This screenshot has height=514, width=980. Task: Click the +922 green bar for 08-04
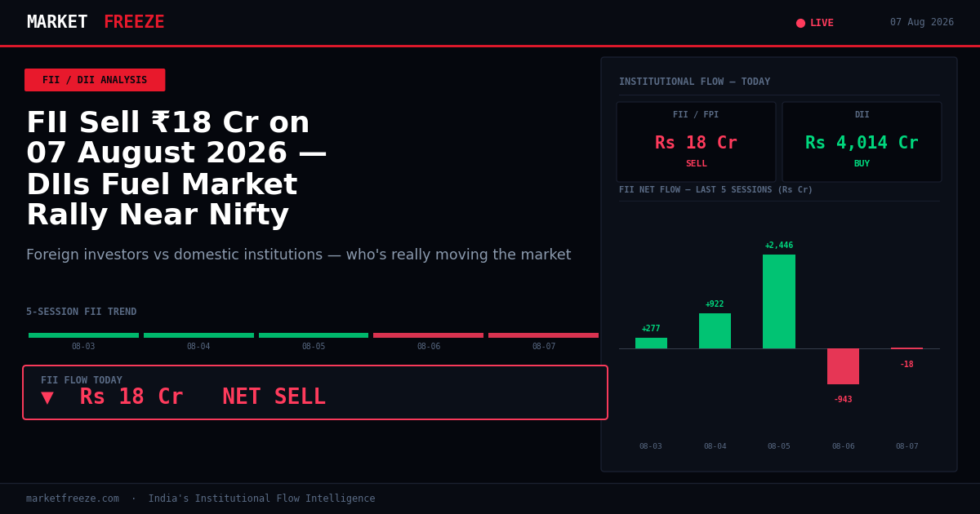pos(715,330)
